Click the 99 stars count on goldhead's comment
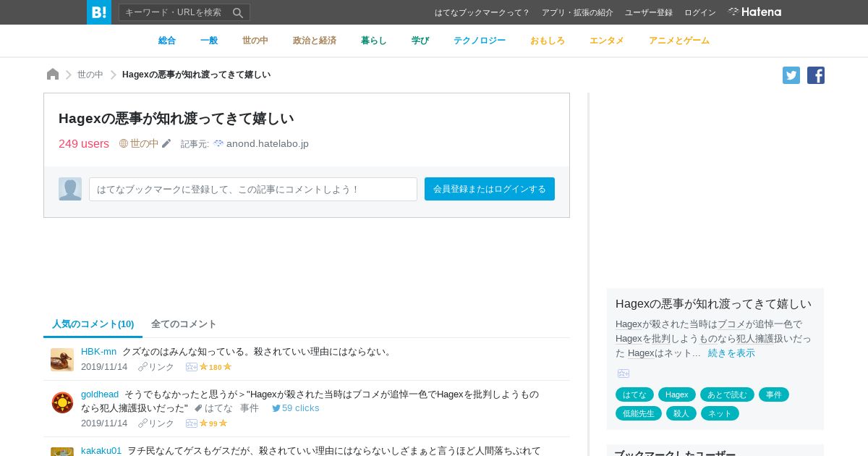Image resolution: width=868 pixels, height=456 pixels. pyautogui.click(x=213, y=423)
